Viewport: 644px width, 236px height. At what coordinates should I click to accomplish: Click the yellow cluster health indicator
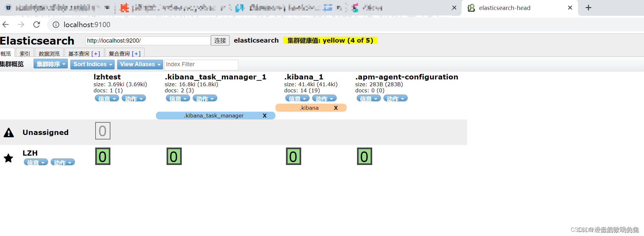[330, 40]
